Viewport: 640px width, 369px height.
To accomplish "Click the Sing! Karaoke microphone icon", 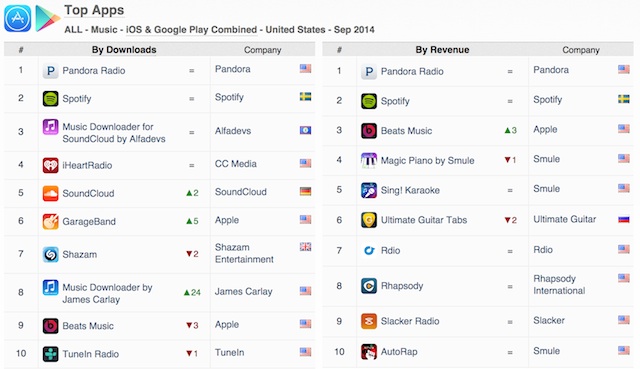I will coord(369,190).
